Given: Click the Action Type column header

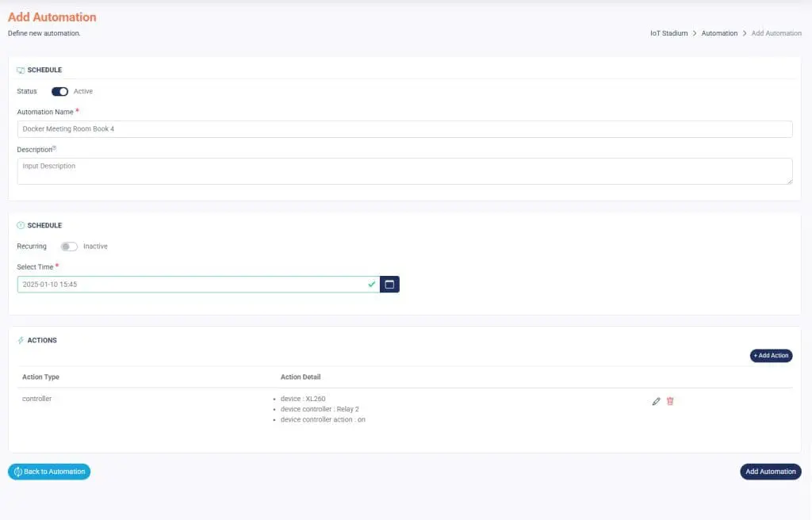Looking at the screenshot, I should click(x=40, y=377).
